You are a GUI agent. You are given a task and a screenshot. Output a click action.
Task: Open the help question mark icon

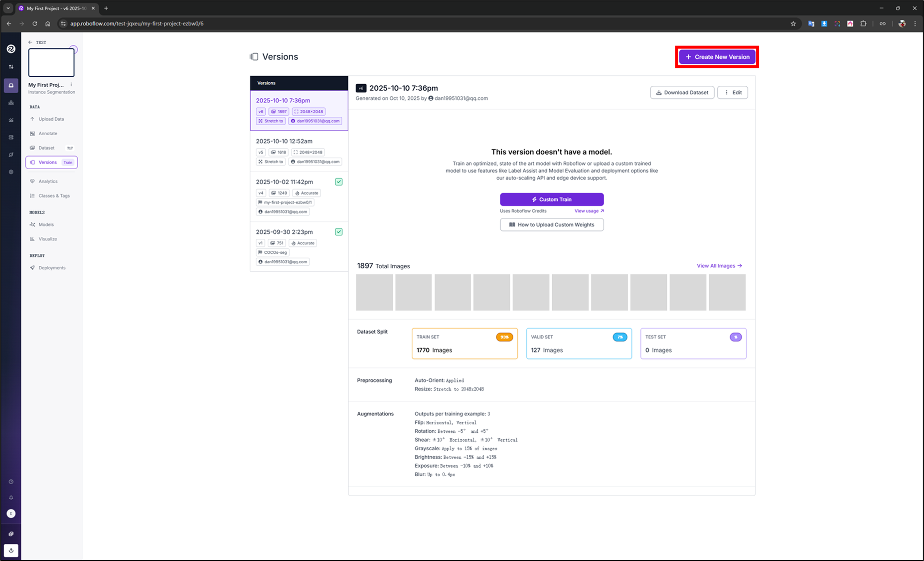click(x=11, y=482)
